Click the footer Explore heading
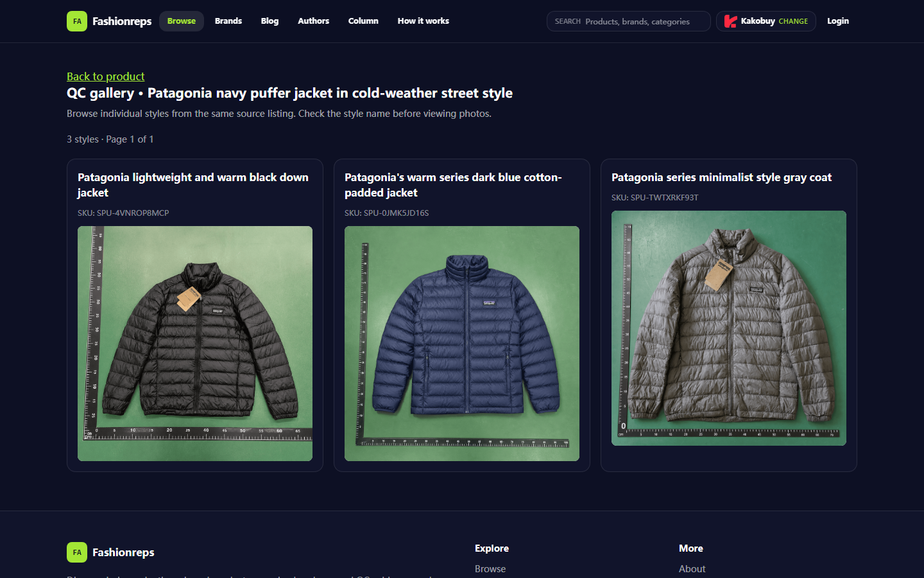The image size is (924, 578). coord(492,548)
